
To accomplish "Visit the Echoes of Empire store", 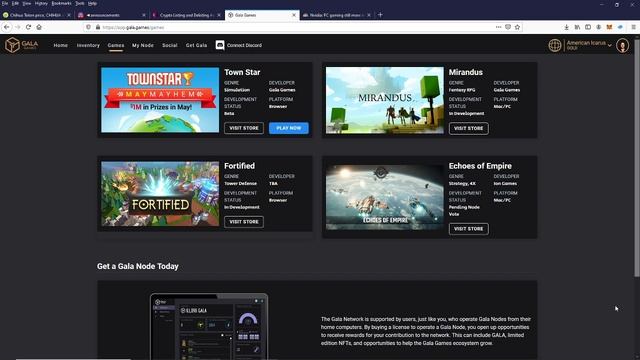I will point(469,229).
